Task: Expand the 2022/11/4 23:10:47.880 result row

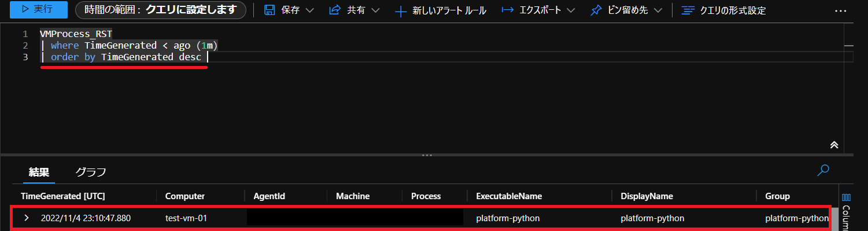Action: pyautogui.click(x=26, y=218)
